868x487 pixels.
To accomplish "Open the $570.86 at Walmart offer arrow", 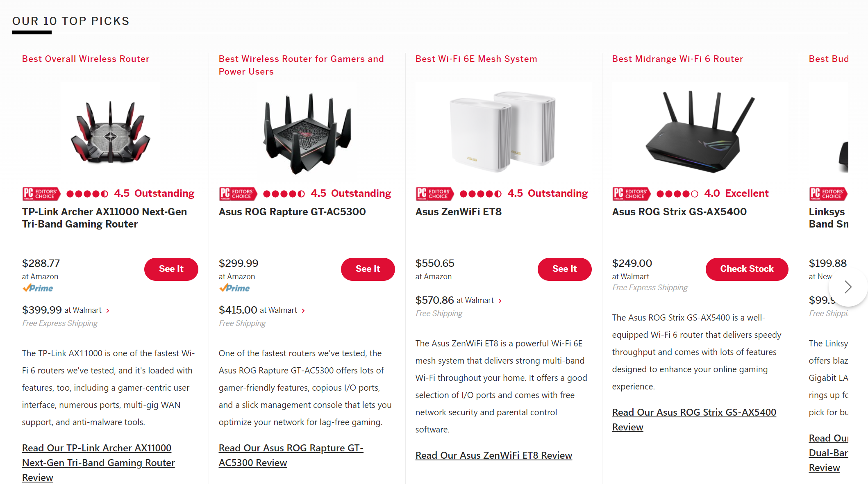I will 500,301.
